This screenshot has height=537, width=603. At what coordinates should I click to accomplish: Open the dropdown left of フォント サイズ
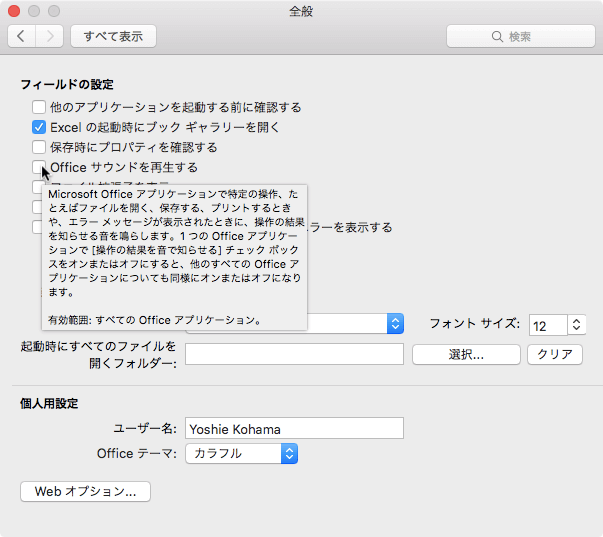click(x=395, y=324)
